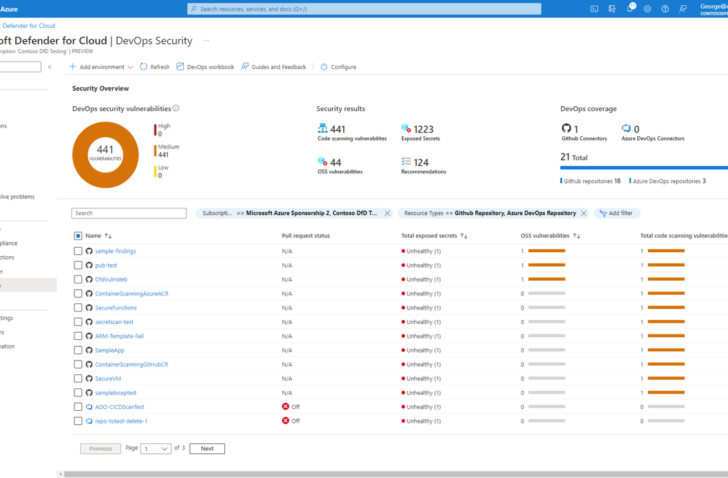Select checkbox for ARM-Template-Fail row
The image size is (728, 478).
coord(78,336)
